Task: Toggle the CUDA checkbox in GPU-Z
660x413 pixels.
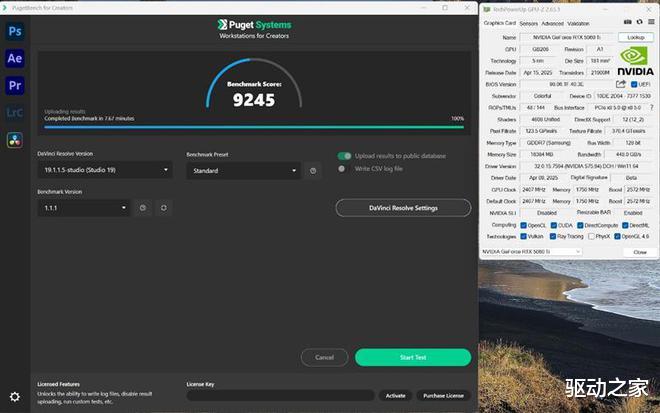Action: (554, 226)
